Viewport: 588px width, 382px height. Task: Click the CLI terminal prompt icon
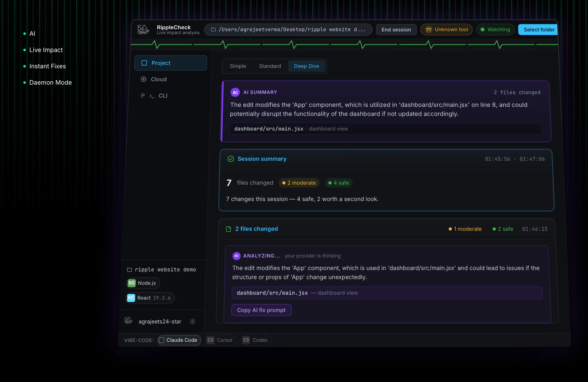point(152,96)
